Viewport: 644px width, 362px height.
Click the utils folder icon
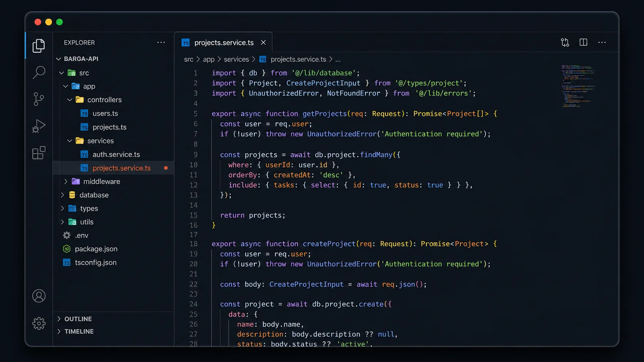click(72, 222)
